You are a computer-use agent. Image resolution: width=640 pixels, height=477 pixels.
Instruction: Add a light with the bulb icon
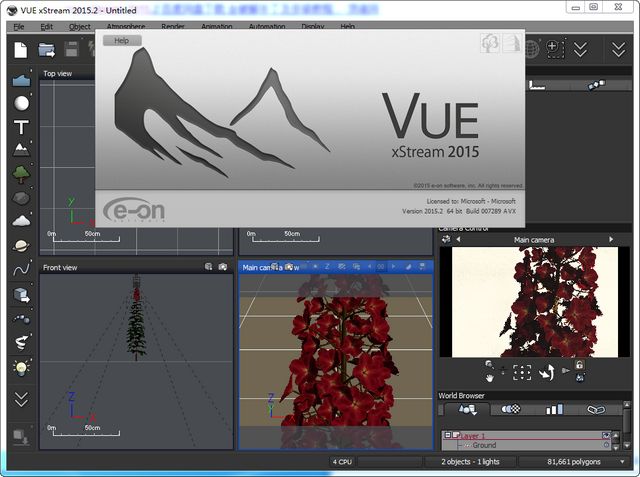(x=21, y=368)
